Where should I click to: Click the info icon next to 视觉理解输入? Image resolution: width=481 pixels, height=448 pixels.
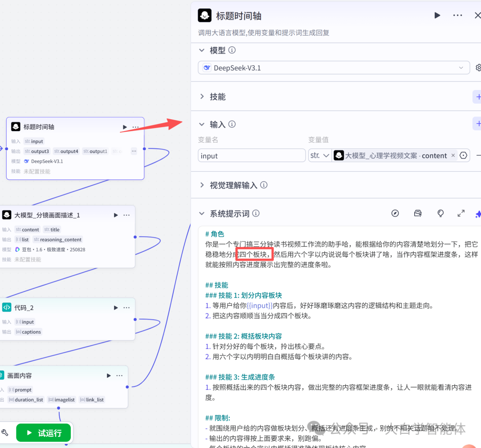264,185
